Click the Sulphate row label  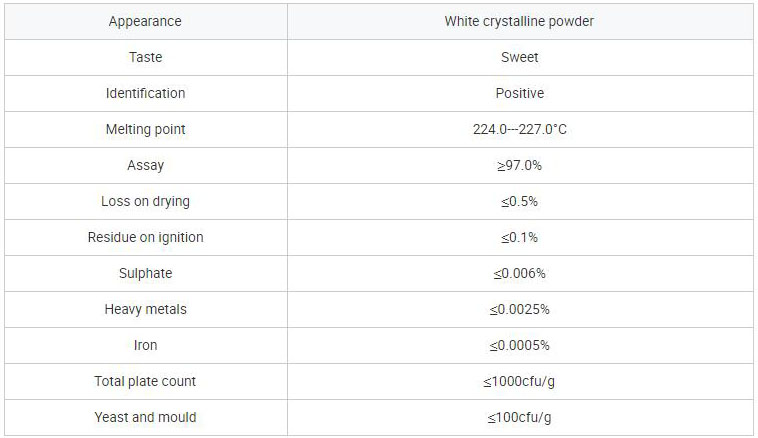pyautogui.click(x=145, y=273)
